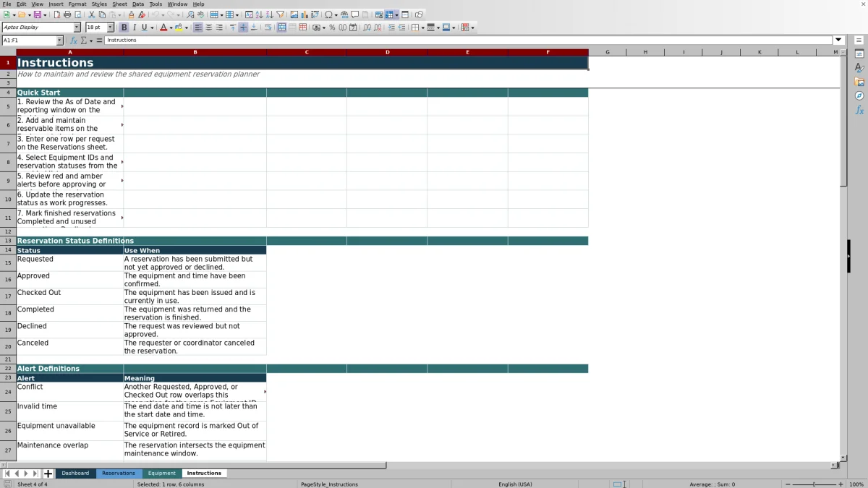The height and width of the screenshot is (488, 868).
Task: Toggle Underline formatting
Action: pyautogui.click(x=144, y=27)
